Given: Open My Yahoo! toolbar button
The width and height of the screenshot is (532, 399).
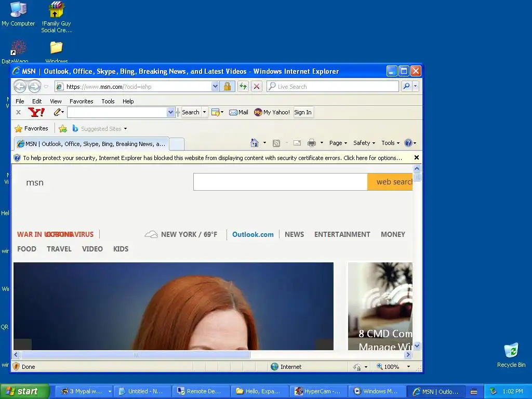Looking at the screenshot, I should (272, 112).
